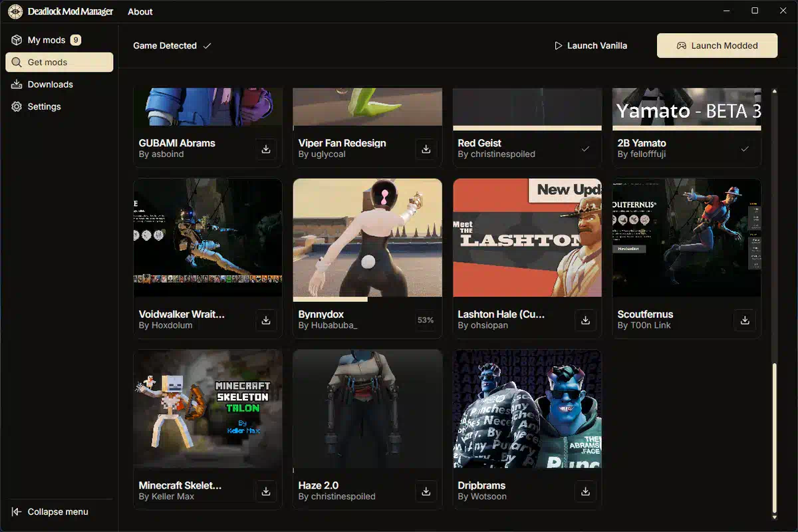Click author text "By ohsiopan"
798x532 pixels.
click(x=483, y=325)
